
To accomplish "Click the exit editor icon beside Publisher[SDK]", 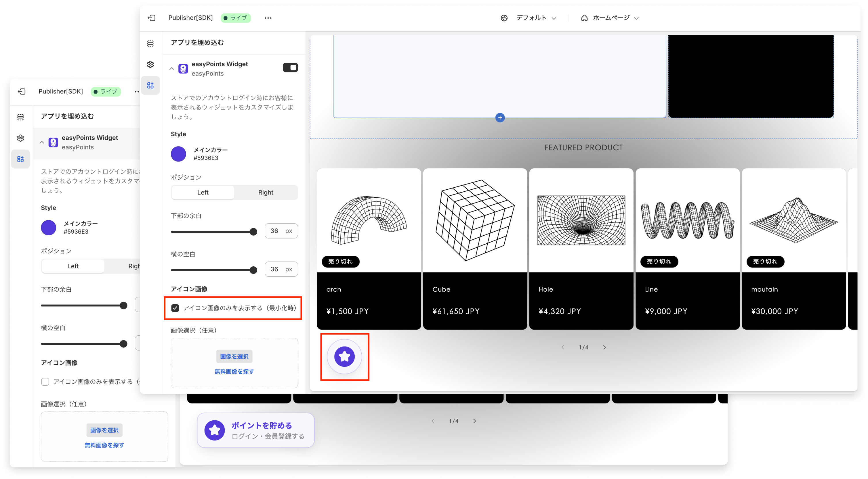I will click(x=152, y=18).
